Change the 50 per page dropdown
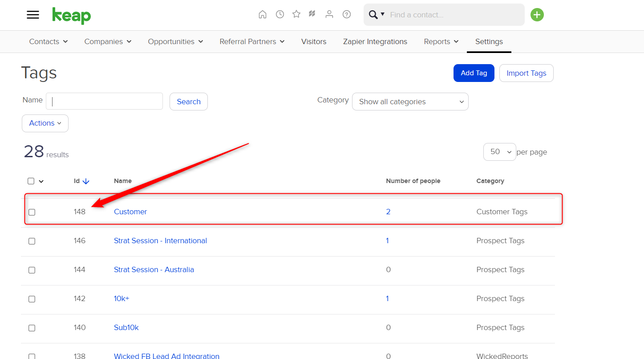The height and width of the screenshot is (359, 644). click(x=500, y=152)
